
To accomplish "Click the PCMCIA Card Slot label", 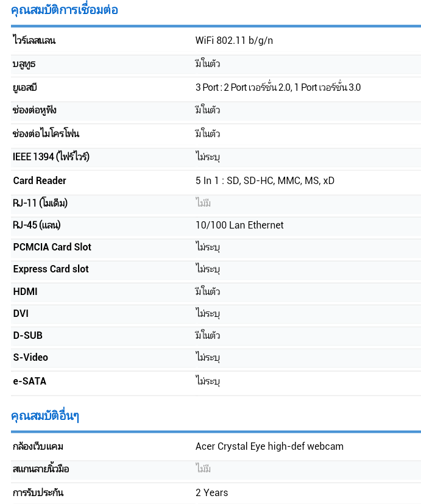I will pyautogui.click(x=52, y=247).
